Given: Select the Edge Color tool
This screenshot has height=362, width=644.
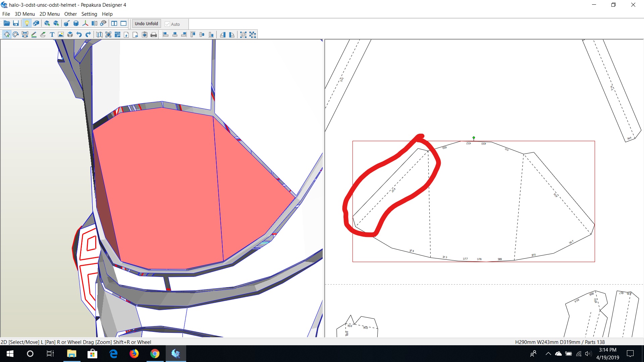Looking at the screenshot, I should tap(43, 35).
